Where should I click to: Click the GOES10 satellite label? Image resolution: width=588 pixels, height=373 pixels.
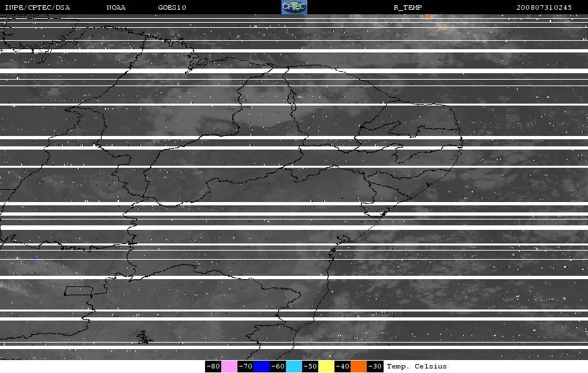pos(172,8)
